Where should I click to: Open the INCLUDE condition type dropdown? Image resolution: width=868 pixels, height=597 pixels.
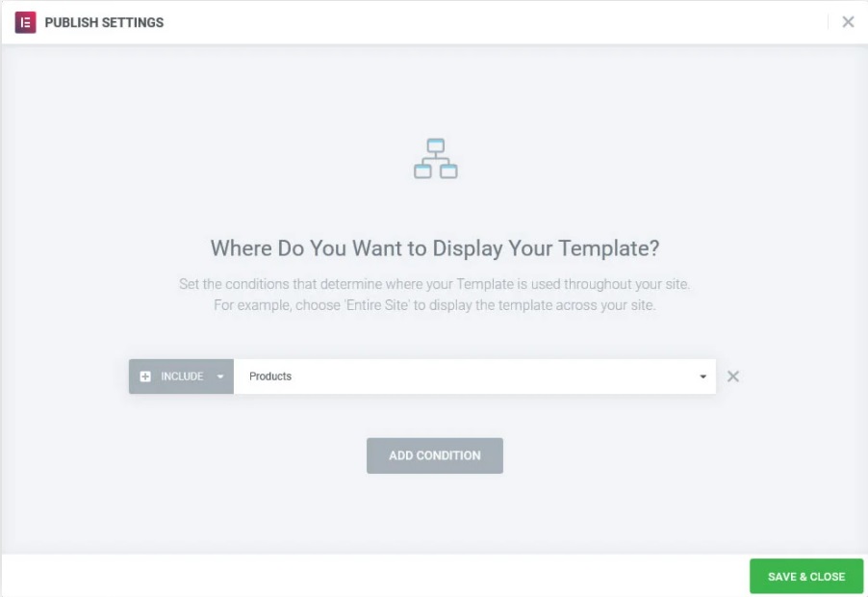(181, 376)
